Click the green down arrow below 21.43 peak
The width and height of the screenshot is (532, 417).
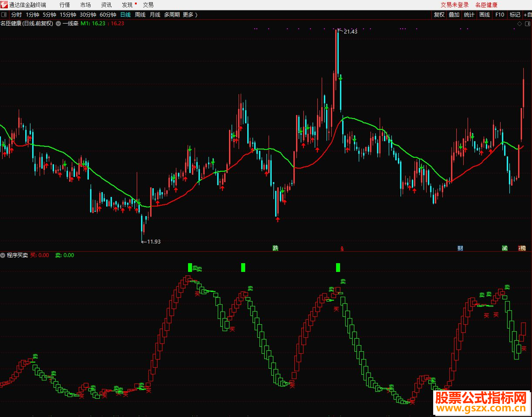(x=340, y=78)
